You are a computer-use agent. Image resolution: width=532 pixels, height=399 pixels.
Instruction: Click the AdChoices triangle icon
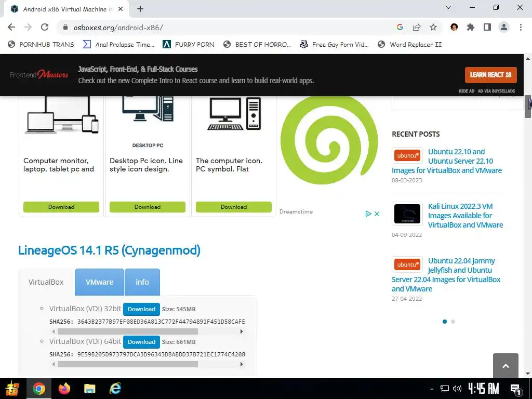pos(368,214)
